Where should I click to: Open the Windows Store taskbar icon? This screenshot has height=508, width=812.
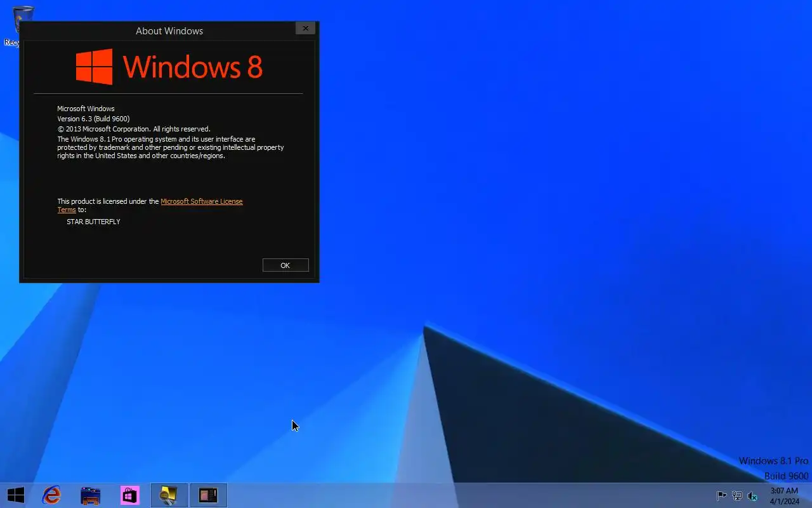pos(130,495)
